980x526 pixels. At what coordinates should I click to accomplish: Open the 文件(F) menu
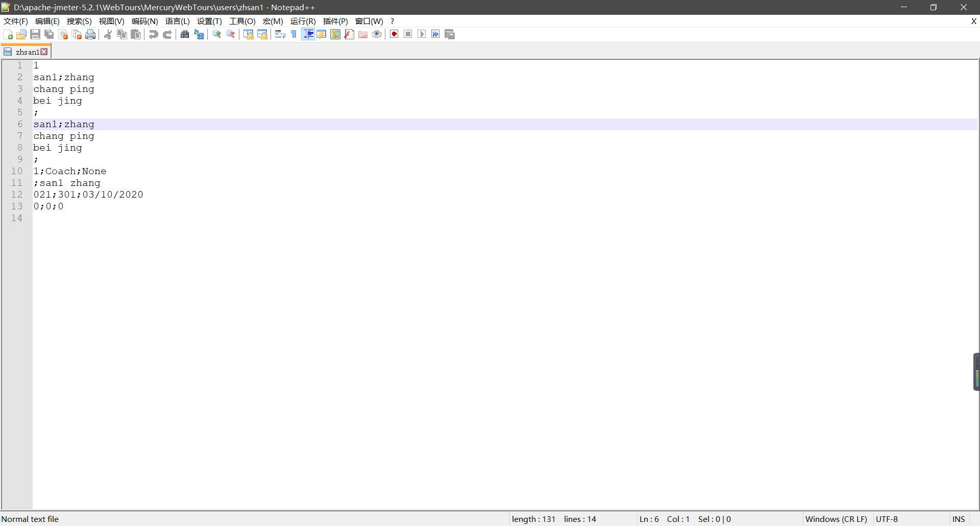[x=16, y=21]
